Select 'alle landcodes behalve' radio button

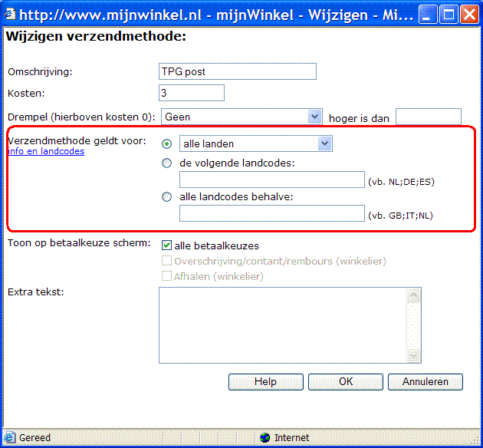click(166, 196)
